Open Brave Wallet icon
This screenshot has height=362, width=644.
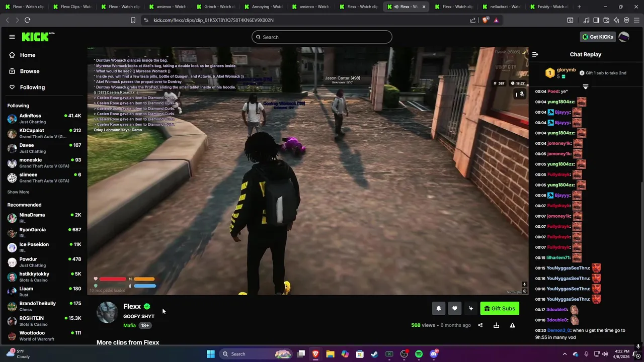pyautogui.click(x=606, y=20)
